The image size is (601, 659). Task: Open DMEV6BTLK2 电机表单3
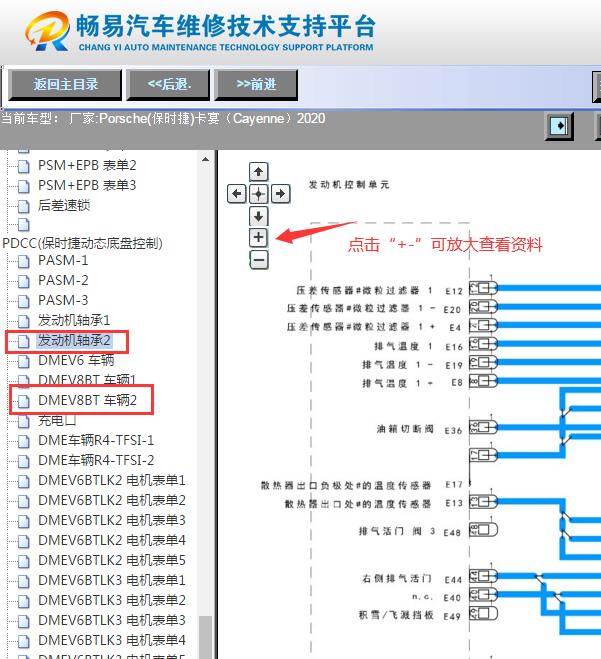(x=111, y=520)
